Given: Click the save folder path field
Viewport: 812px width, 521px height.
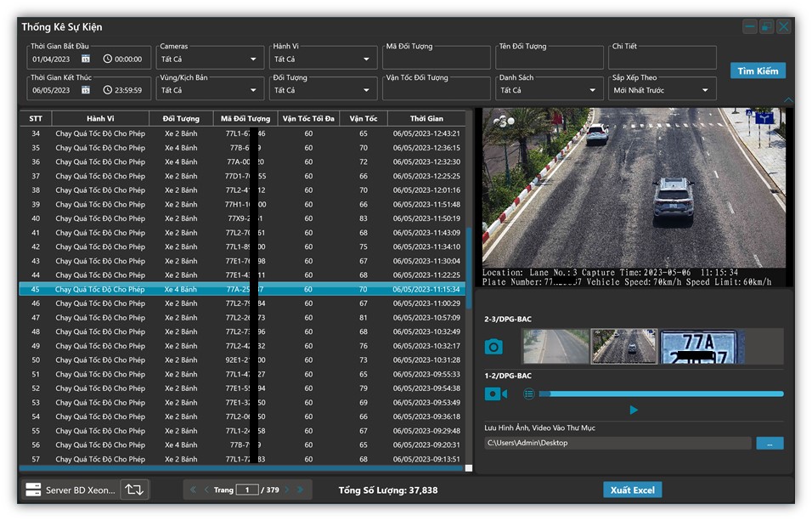Looking at the screenshot, I should 617,444.
